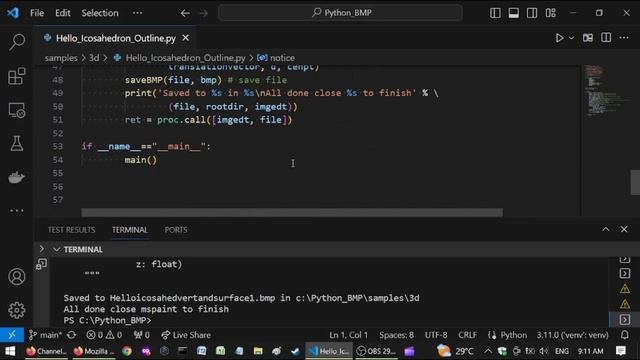The width and height of the screenshot is (640, 360).
Task: Maximize the panel size chevron
Action: pyautogui.click(x=606, y=229)
